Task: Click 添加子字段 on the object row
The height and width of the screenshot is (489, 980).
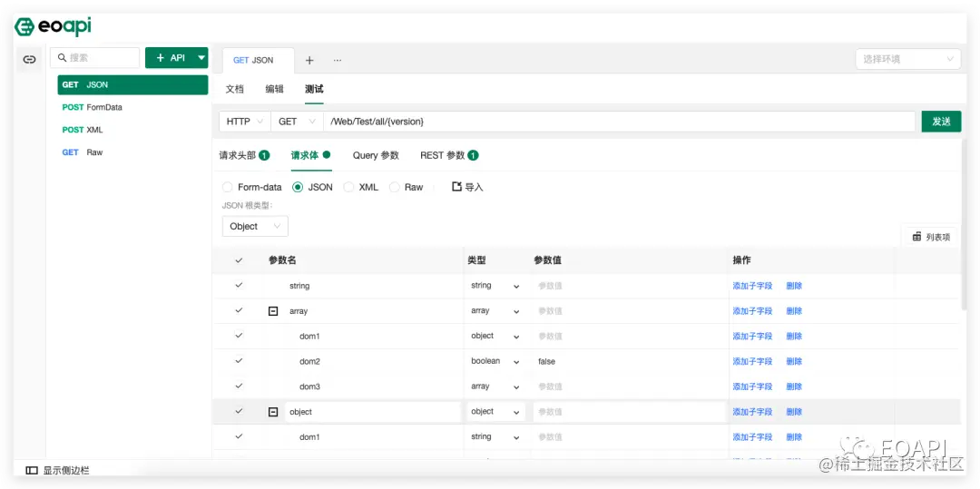Action: coord(752,412)
